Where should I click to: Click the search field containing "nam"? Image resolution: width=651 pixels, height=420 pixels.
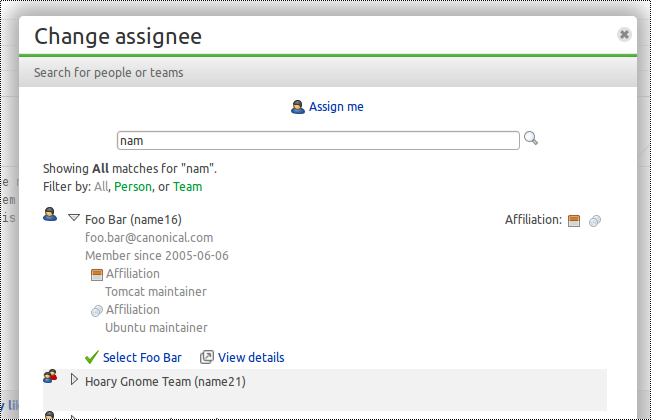[x=318, y=141]
